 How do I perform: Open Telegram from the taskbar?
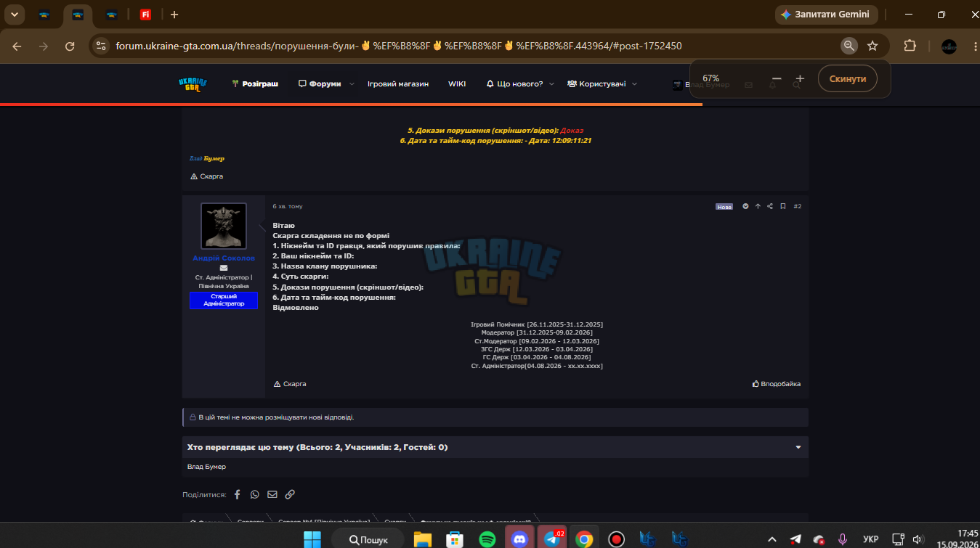coord(552,539)
